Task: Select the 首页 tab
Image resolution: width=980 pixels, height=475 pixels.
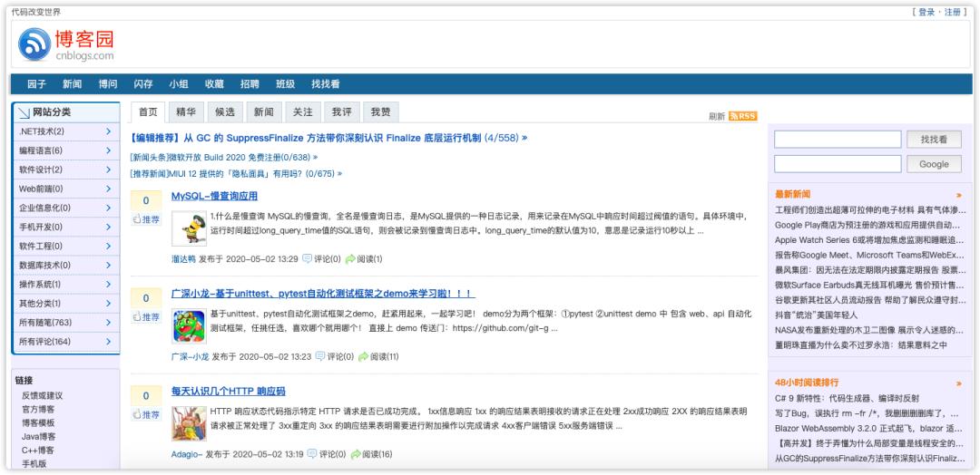Action: (148, 112)
